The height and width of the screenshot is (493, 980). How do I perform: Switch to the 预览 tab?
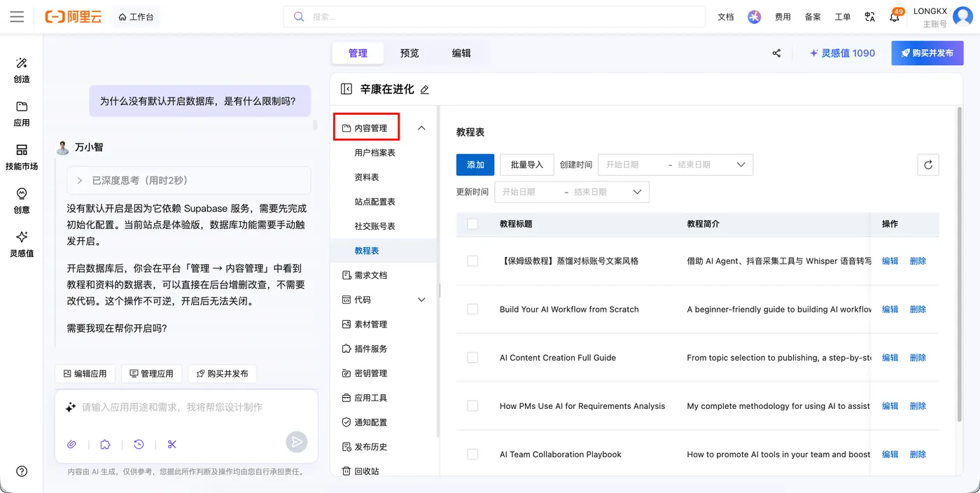click(409, 53)
